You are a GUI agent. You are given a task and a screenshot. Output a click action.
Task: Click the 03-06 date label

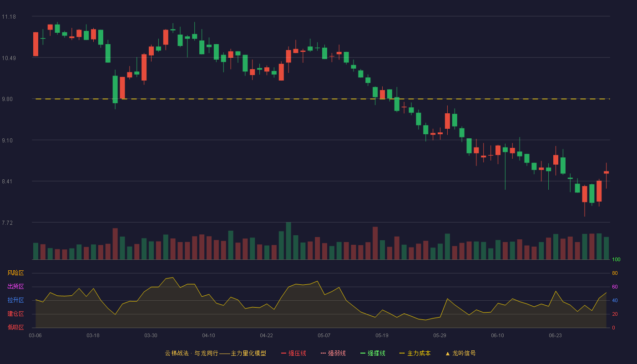[35, 335]
